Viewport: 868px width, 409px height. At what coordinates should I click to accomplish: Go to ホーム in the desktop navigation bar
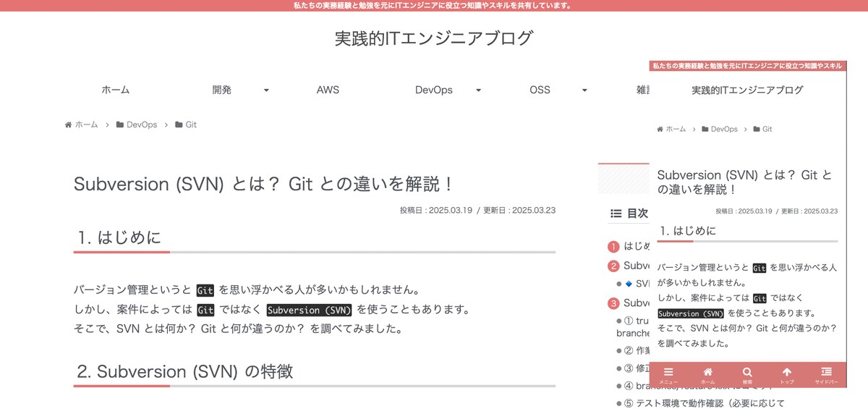tap(116, 90)
